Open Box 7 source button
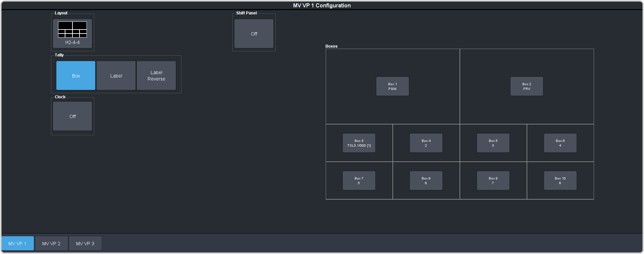 click(x=359, y=181)
